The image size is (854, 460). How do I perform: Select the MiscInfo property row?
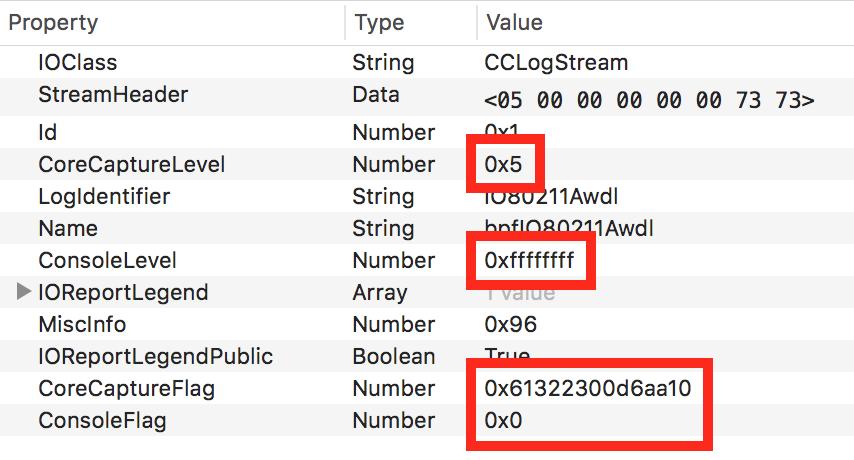coord(82,324)
